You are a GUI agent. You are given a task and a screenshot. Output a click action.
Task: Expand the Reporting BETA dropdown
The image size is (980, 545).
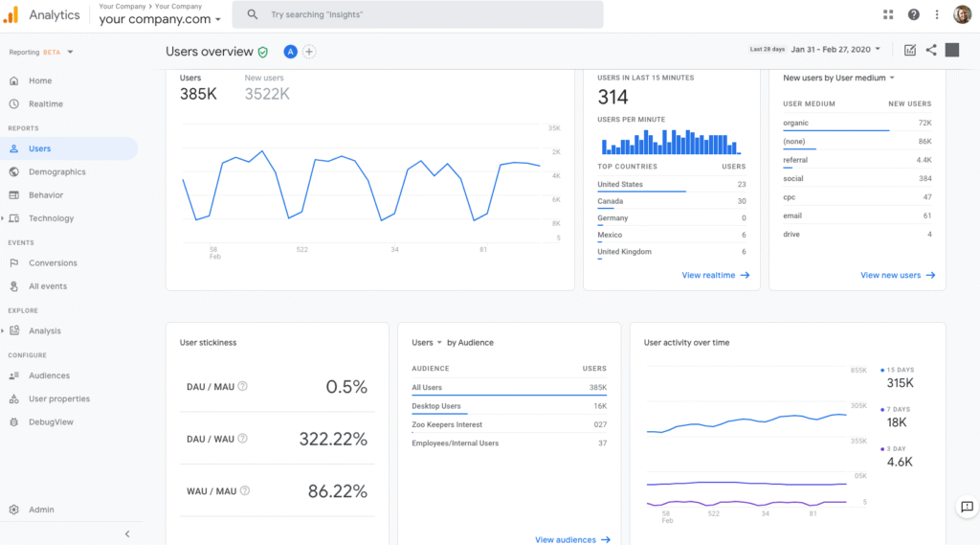coord(41,52)
